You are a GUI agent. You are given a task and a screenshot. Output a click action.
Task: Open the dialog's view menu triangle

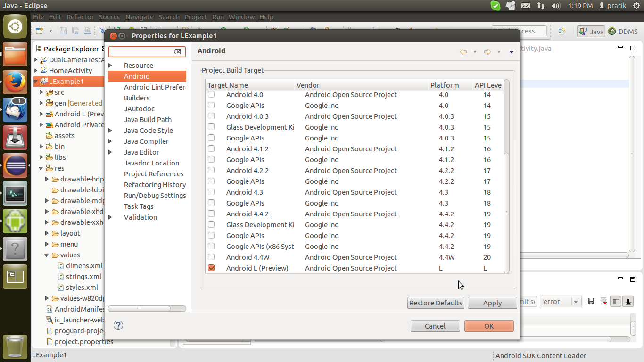click(x=512, y=52)
